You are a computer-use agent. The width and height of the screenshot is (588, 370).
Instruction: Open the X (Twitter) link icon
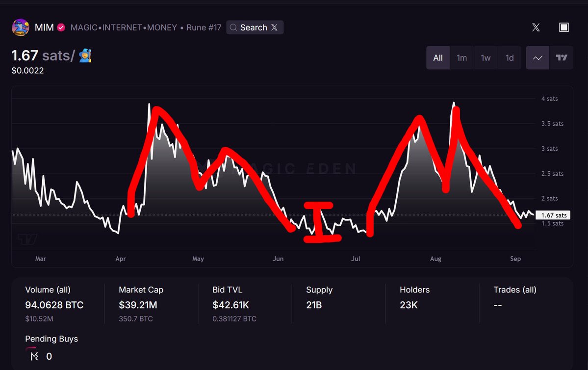click(536, 27)
